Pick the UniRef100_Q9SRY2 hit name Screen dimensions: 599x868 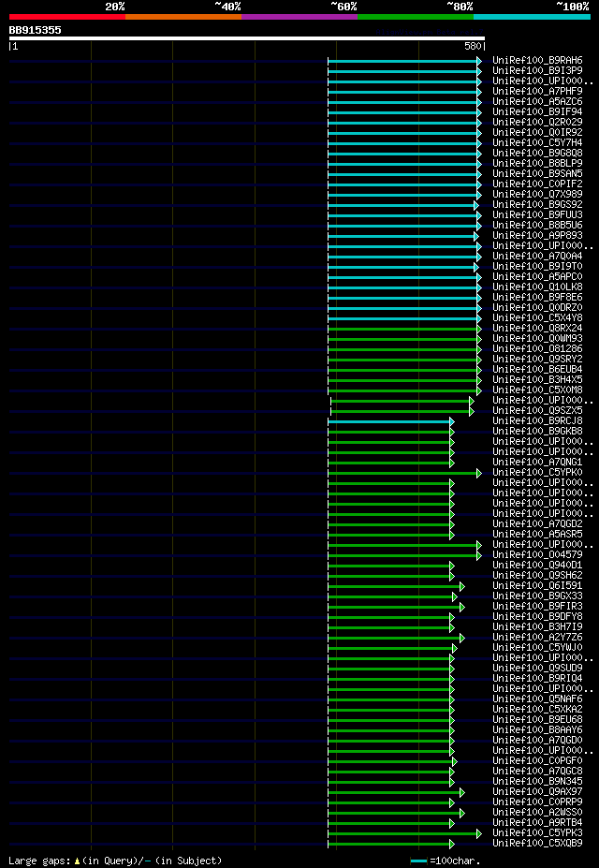[537, 360]
